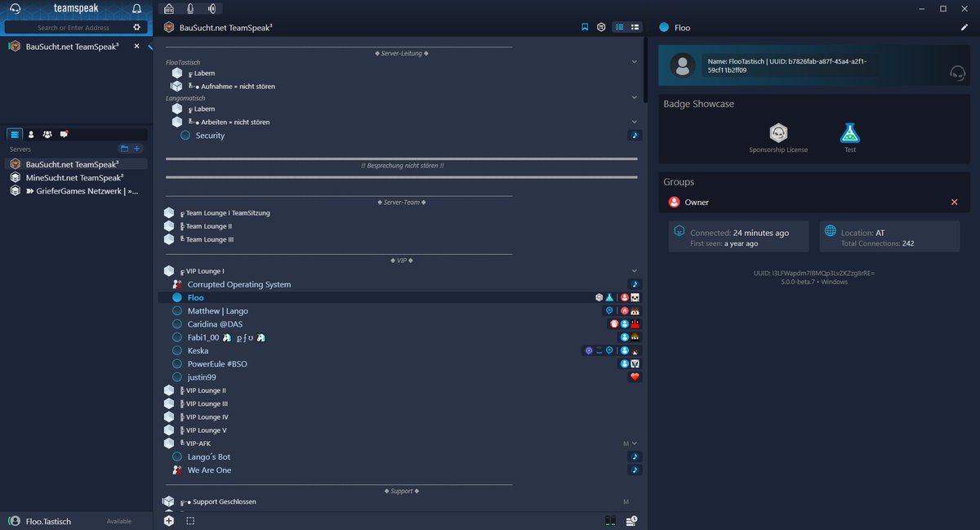Join Arbeiten » nicht stören channel

pyautogui.click(x=234, y=122)
